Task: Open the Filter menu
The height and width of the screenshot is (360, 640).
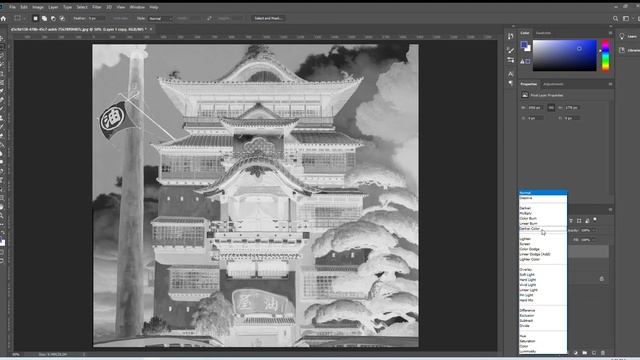Action: click(x=97, y=7)
